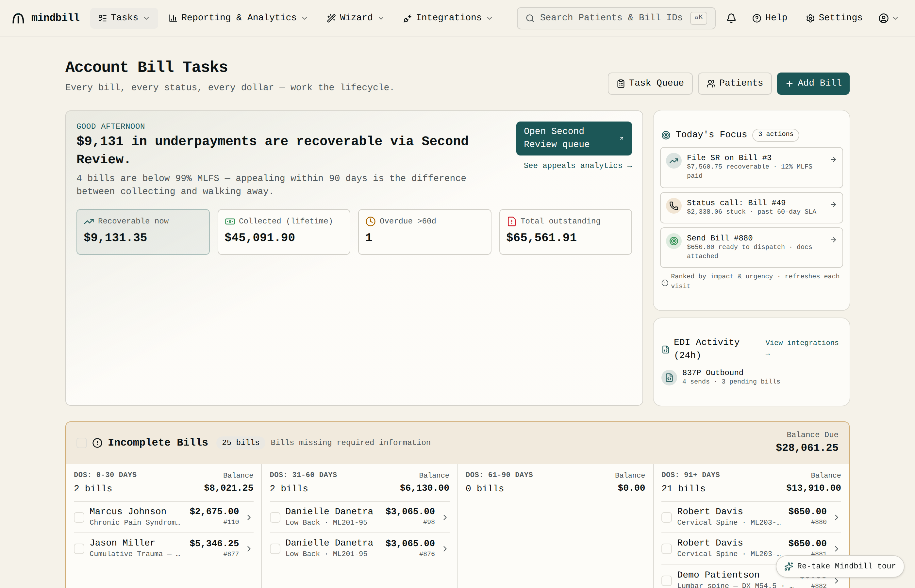The image size is (915, 588).
Task: Open Task Queue
Action: click(650, 84)
